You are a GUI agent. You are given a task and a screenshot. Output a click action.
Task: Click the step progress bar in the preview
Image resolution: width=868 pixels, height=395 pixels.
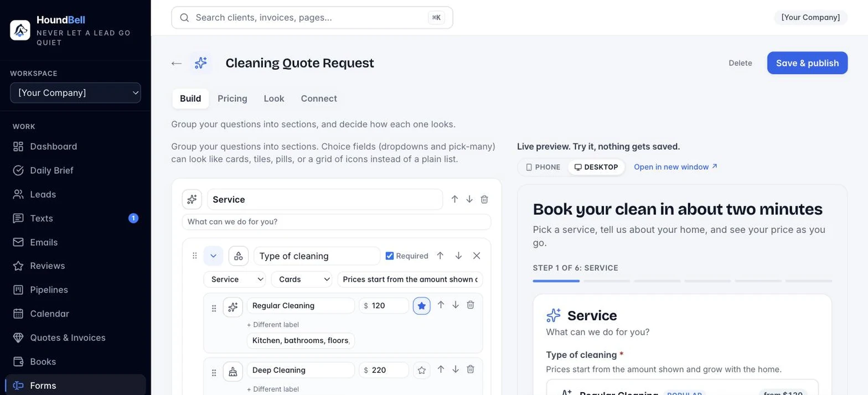(682, 281)
